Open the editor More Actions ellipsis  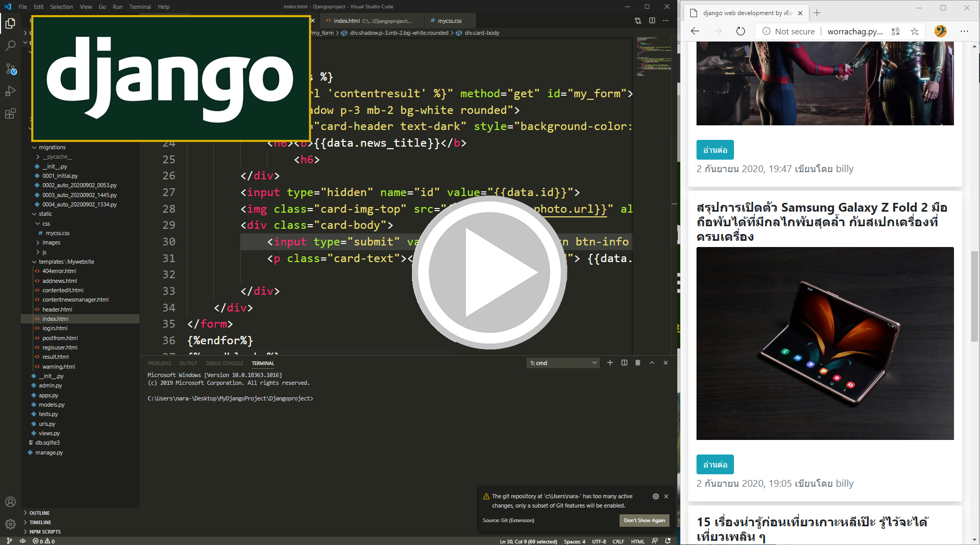(x=666, y=21)
